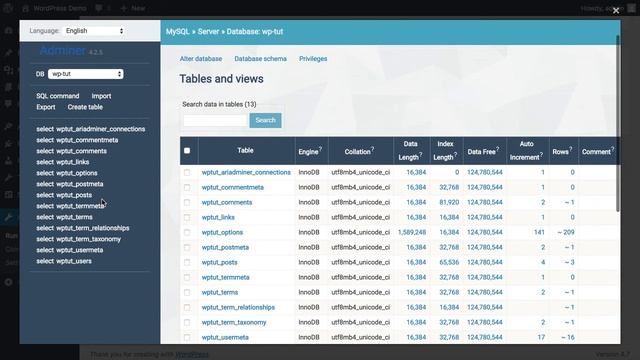
Task: Select data from wptut_options in sidebar
Action: 45,173
